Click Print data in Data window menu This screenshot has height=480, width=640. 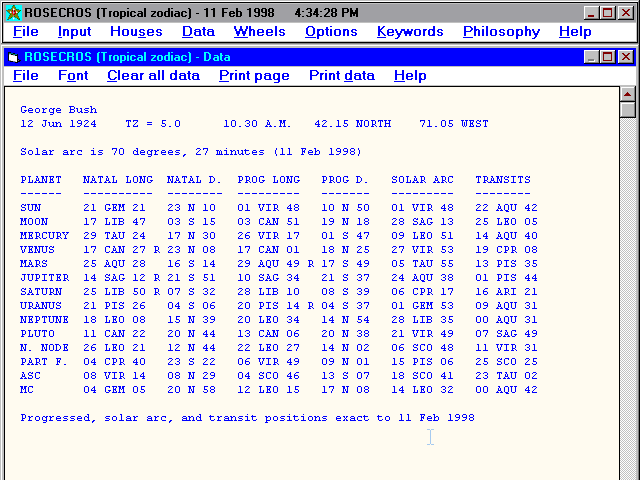pyautogui.click(x=342, y=76)
